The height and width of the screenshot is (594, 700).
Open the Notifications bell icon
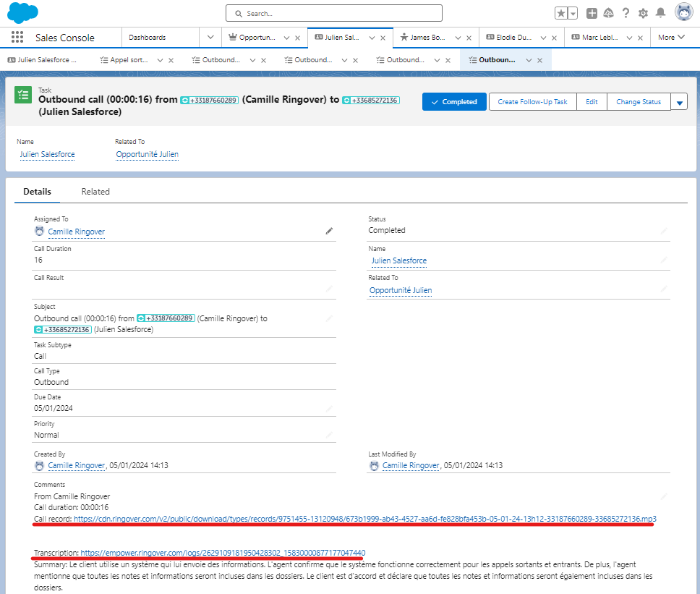[660, 14]
